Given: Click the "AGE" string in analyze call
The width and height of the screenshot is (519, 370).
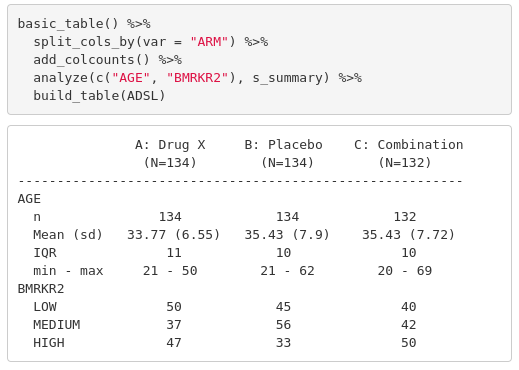Looking at the screenshot, I should [131, 78].
